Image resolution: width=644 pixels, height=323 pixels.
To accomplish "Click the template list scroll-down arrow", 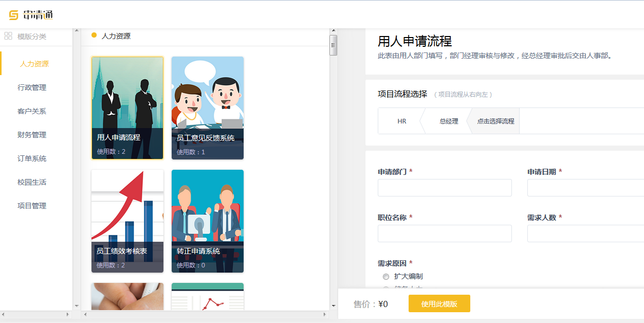I will (333, 307).
